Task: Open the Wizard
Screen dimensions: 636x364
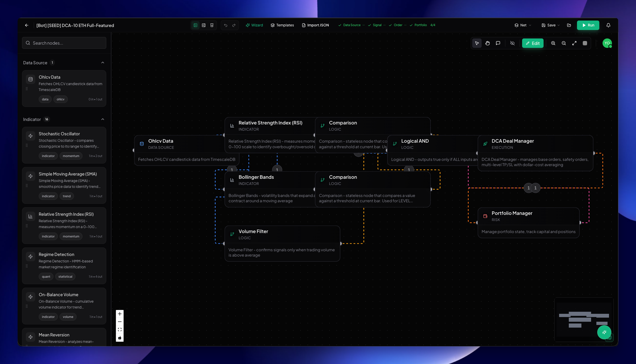Action: pyautogui.click(x=254, y=25)
